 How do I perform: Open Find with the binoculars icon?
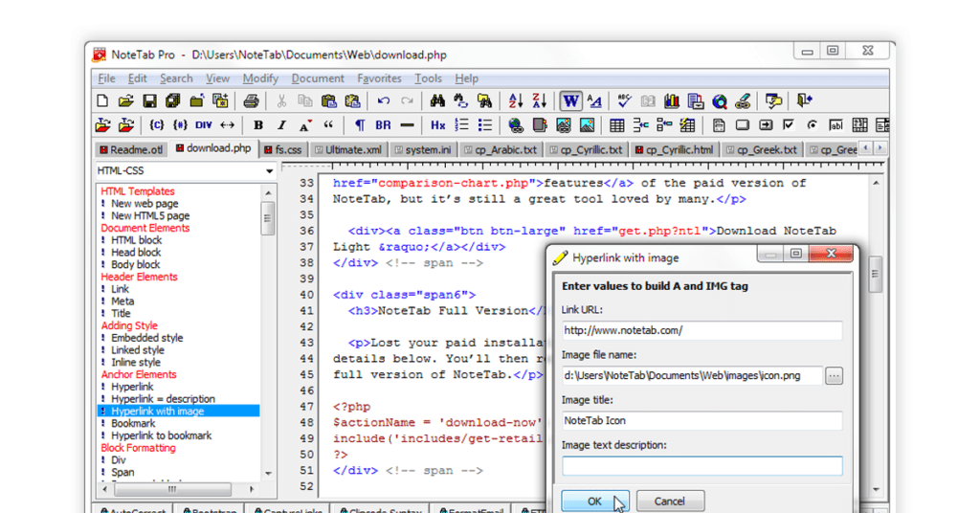point(437,100)
